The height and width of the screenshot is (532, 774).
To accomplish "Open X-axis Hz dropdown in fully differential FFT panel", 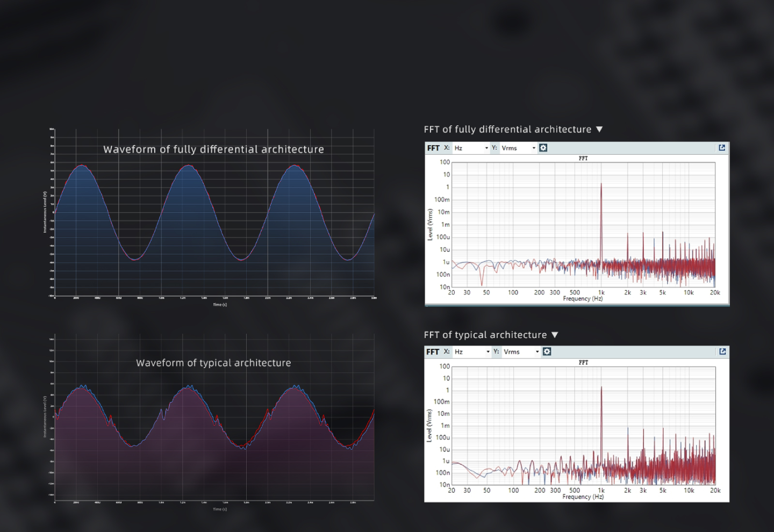I will click(471, 148).
